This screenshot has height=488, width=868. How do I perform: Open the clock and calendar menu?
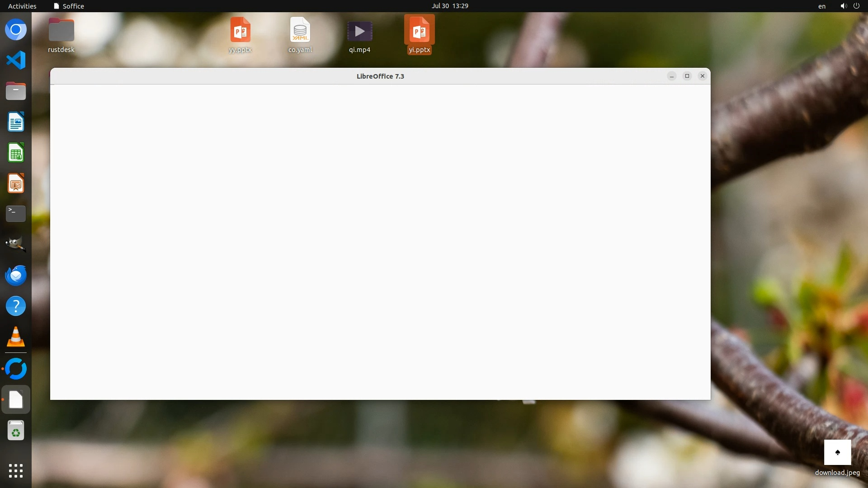click(x=449, y=6)
